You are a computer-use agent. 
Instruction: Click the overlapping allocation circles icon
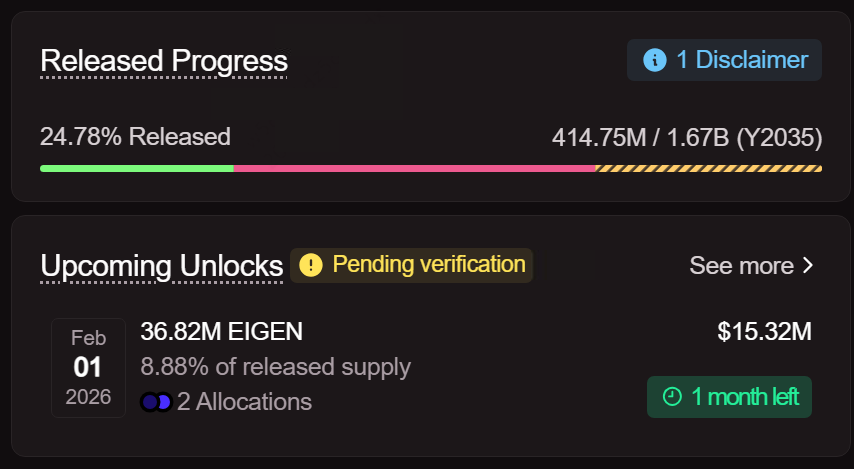[156, 402]
